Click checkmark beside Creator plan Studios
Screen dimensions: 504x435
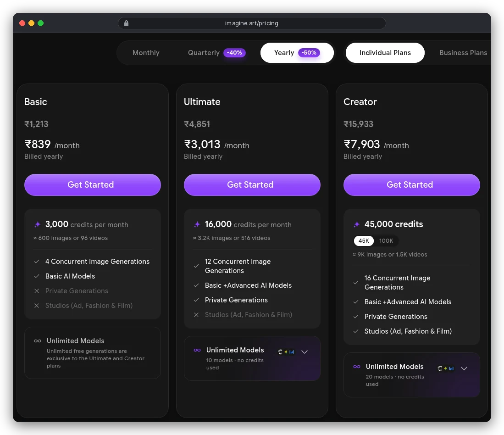coord(356,331)
